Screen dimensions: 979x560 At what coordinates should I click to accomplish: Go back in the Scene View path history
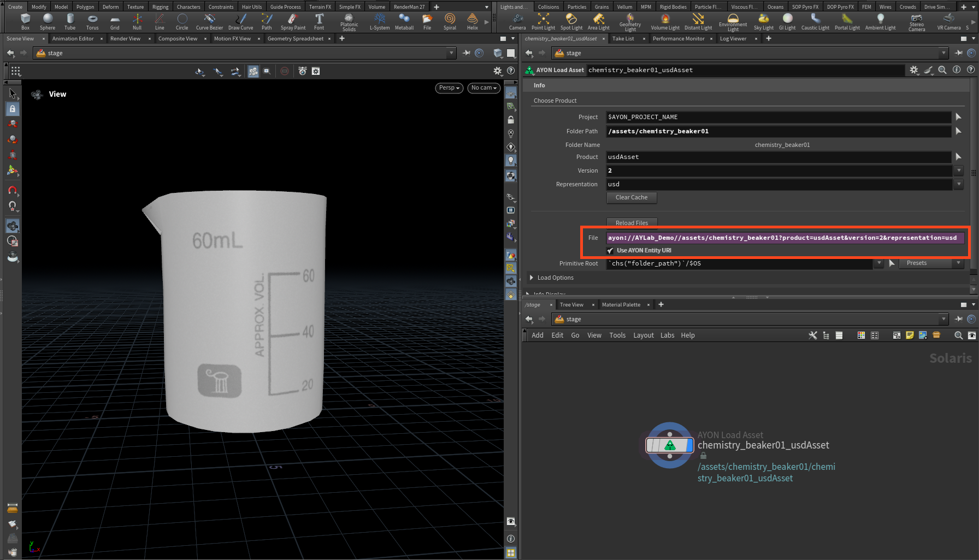pos(10,53)
